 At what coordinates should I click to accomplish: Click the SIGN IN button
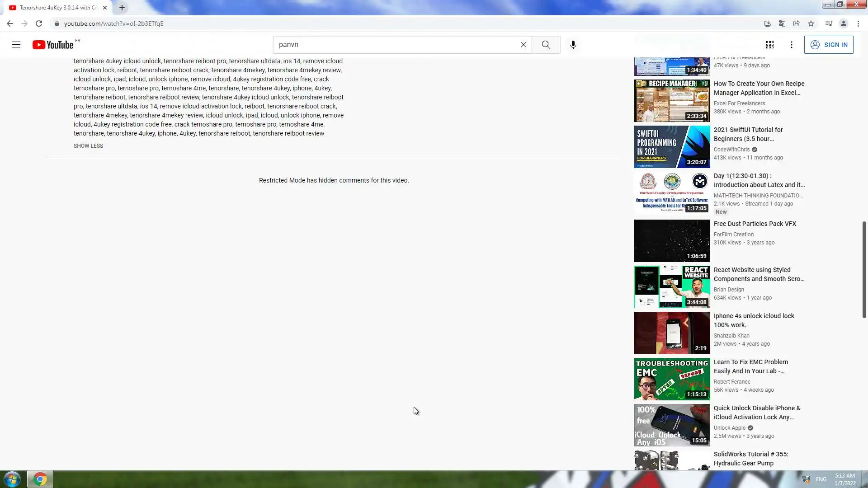tap(828, 45)
